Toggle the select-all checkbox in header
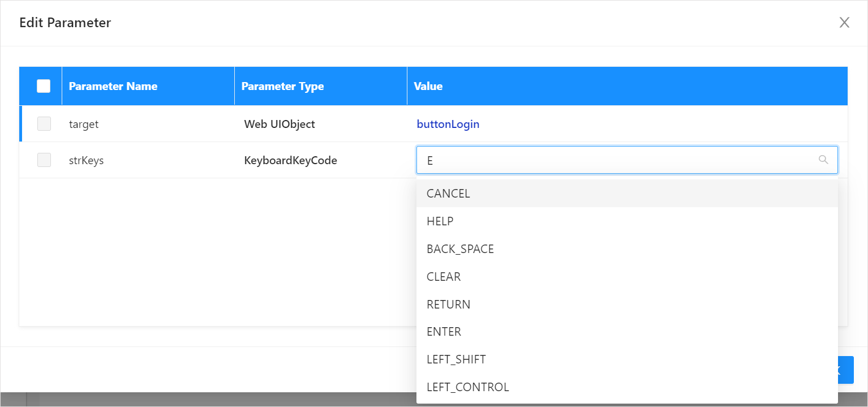 coord(44,86)
